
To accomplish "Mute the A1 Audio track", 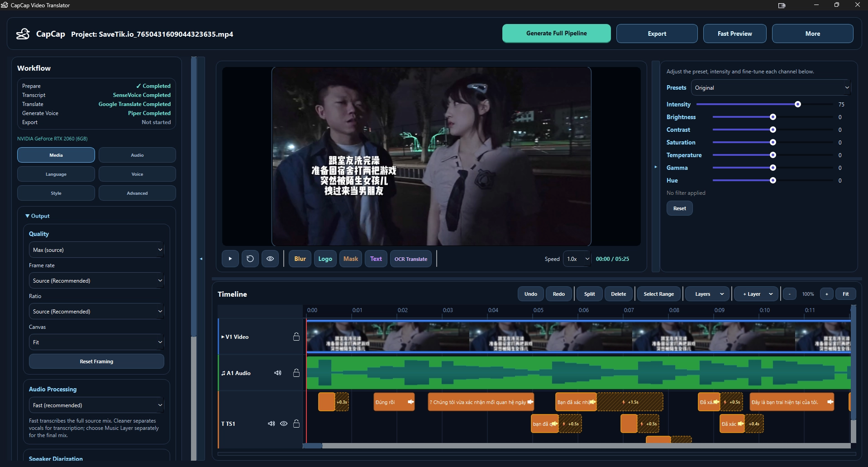I will coord(278,373).
